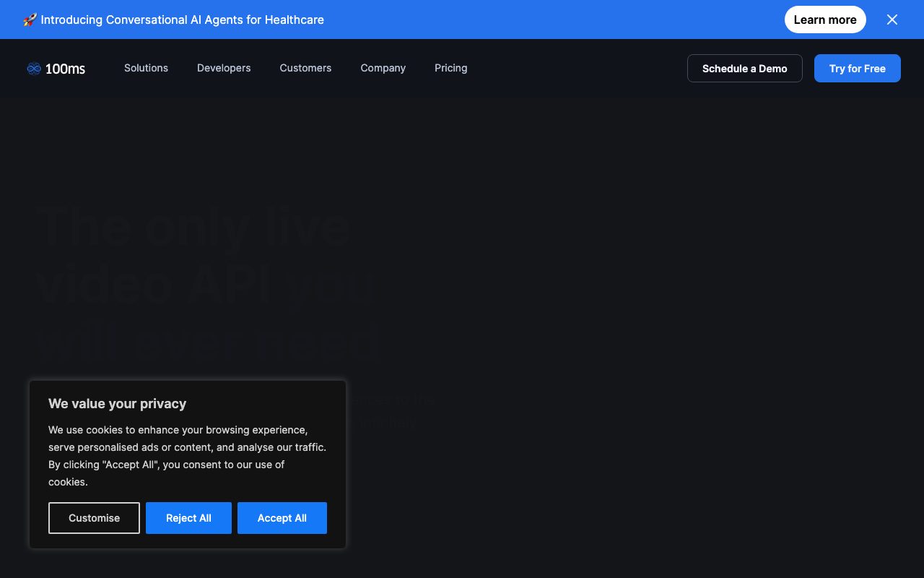Open the Developers menu
Screen dimensions: 924x578
tap(224, 68)
